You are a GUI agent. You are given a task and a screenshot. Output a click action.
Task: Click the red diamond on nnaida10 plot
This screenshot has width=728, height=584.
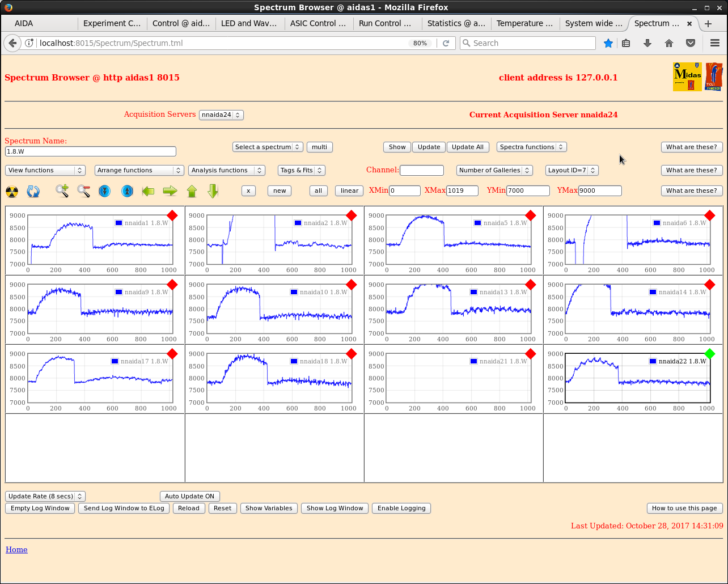point(352,285)
